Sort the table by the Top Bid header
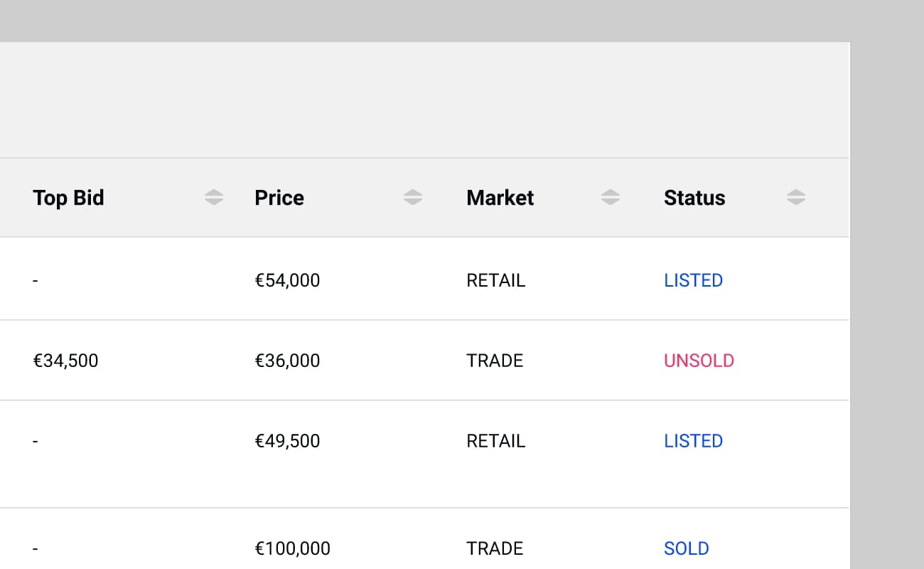This screenshot has width=924, height=569. (x=68, y=198)
